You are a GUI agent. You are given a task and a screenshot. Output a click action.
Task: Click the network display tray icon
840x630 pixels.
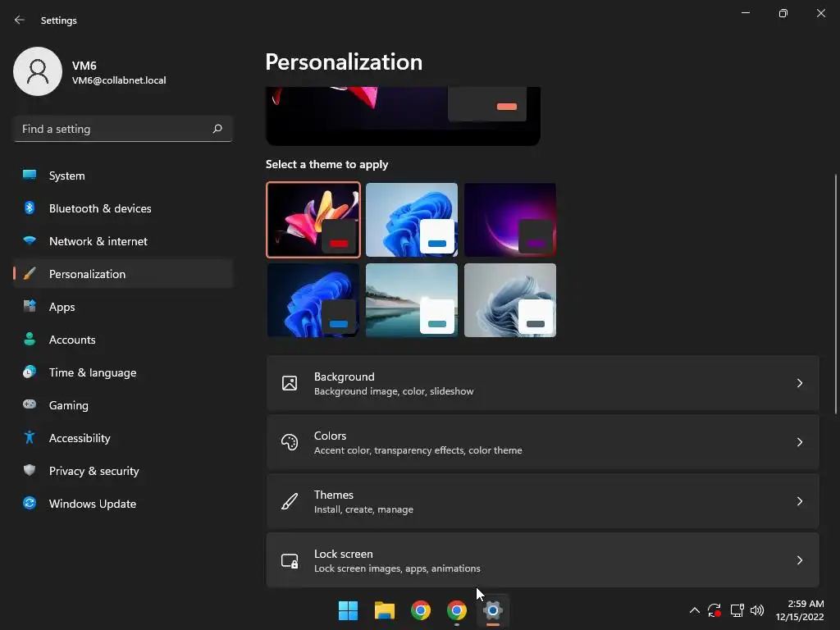[x=737, y=610]
